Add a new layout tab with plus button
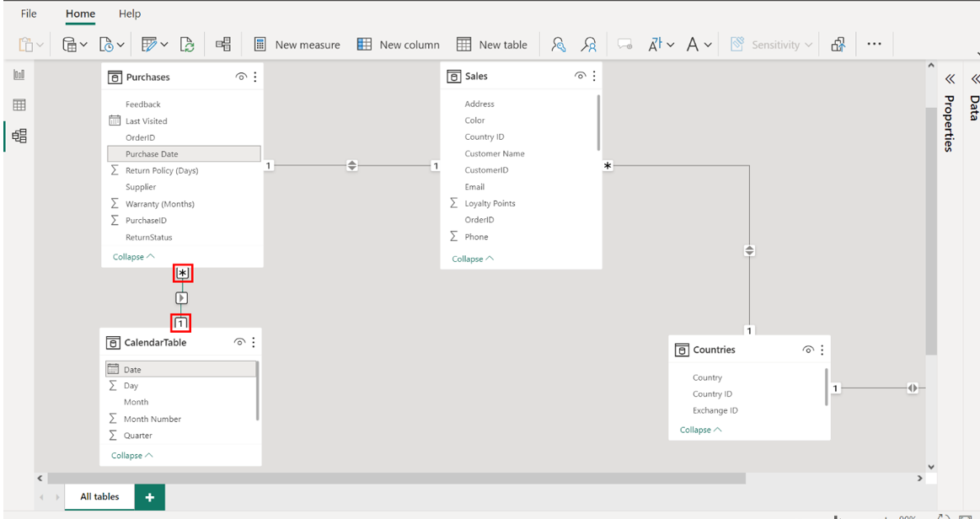The height and width of the screenshot is (519, 980). 149,497
